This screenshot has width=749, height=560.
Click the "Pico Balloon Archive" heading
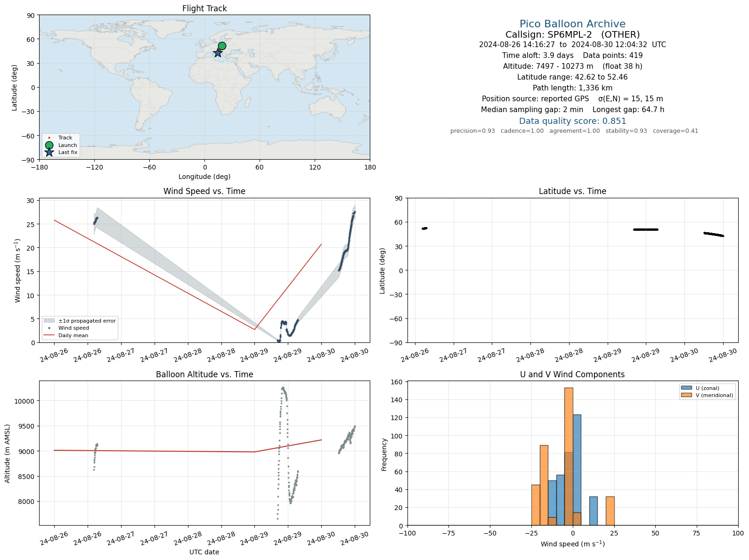(572, 24)
